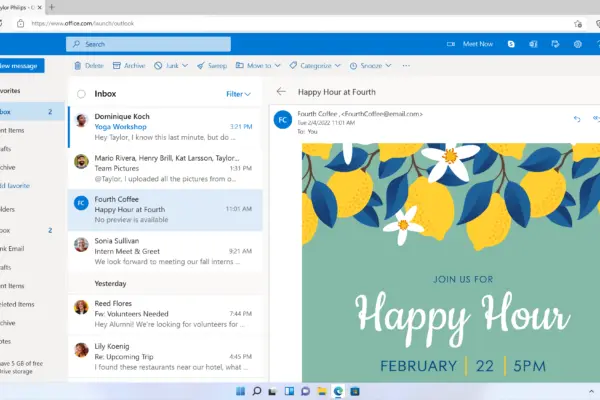Sweep messages using the broom icon
Screen dimensions: 600x400
[212, 65]
